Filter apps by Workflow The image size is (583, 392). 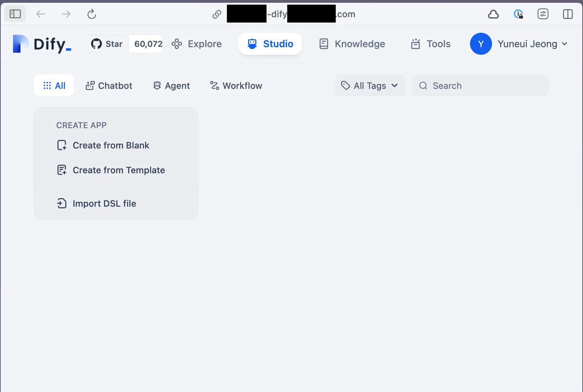click(236, 86)
